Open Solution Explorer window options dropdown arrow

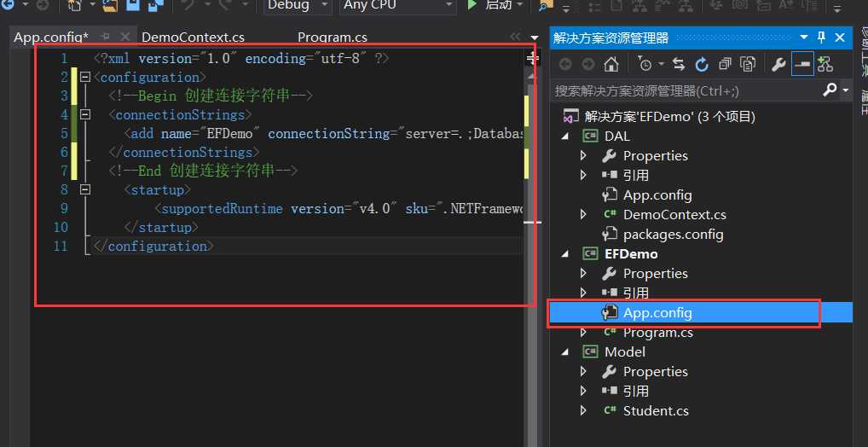[804, 38]
